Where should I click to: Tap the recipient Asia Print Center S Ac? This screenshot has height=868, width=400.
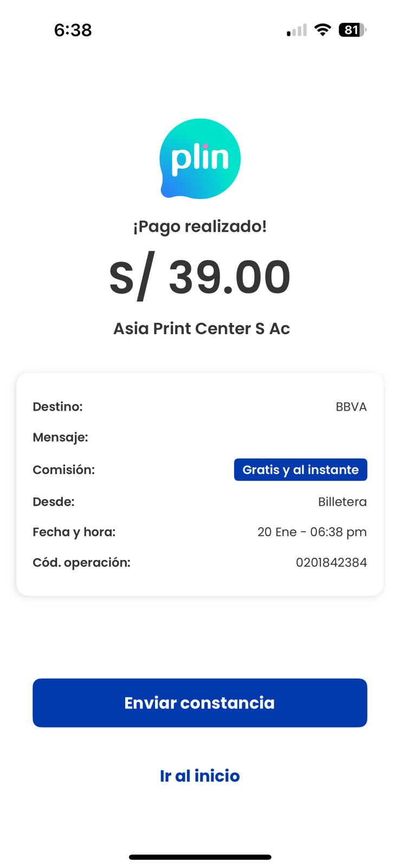pos(201,329)
